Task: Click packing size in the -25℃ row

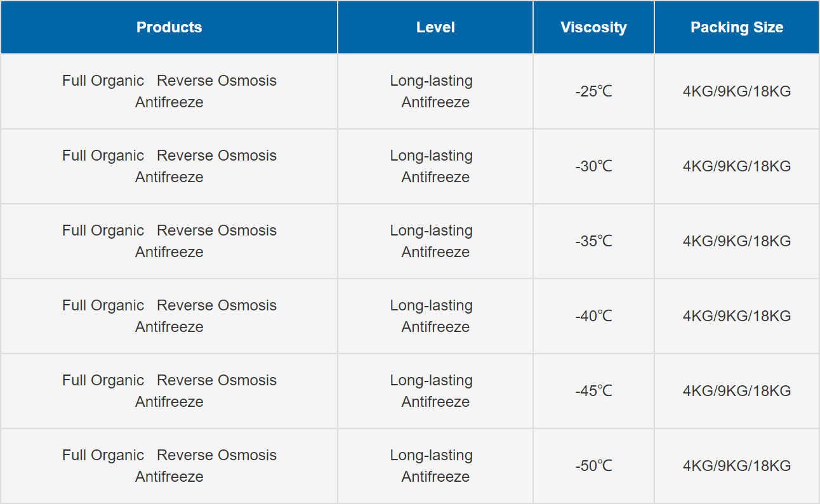Action: [737, 91]
